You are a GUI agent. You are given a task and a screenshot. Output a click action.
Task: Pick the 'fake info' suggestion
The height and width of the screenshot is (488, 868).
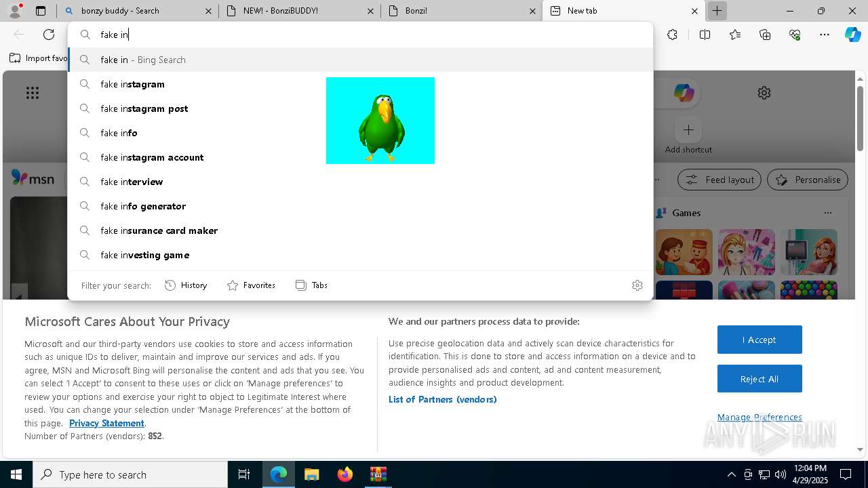(360, 133)
